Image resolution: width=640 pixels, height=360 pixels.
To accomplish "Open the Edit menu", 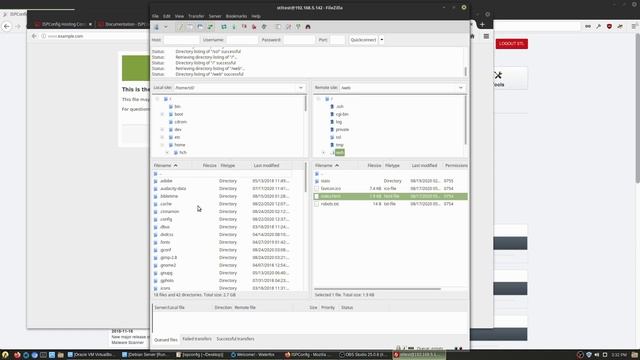I will (167, 16).
